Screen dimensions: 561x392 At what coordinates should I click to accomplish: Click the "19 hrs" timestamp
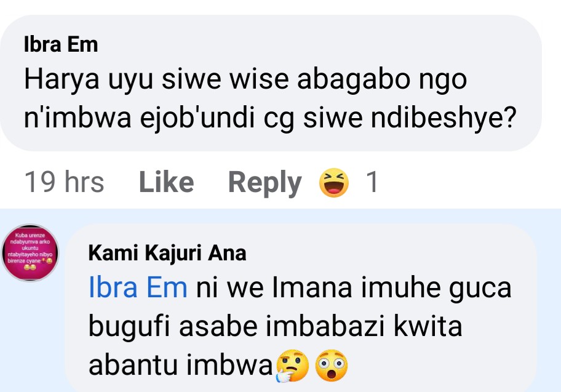pyautogui.click(x=64, y=183)
